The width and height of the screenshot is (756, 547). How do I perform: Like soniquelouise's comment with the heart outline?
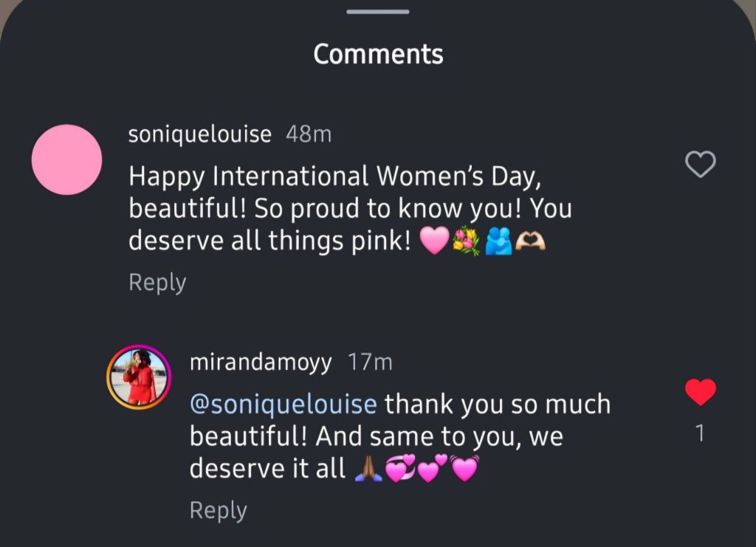point(700,164)
